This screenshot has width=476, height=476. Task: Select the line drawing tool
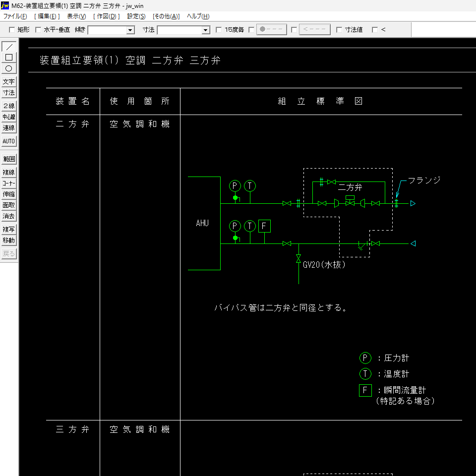click(x=9, y=47)
